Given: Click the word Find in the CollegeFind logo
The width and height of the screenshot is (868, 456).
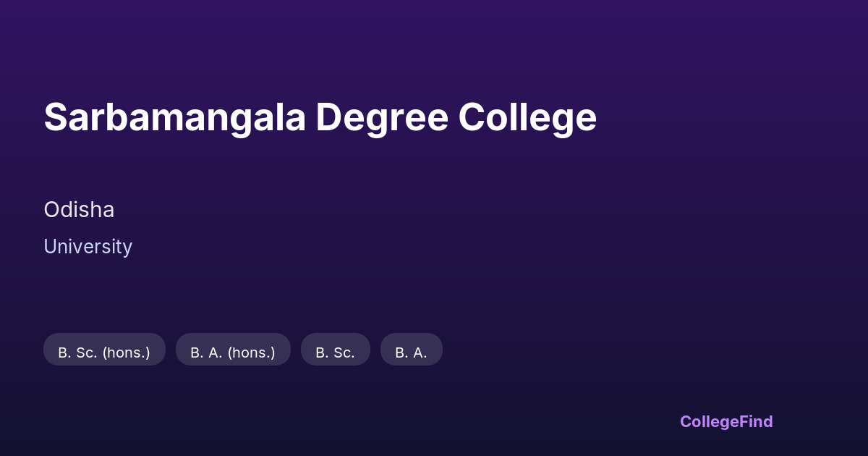Looking at the screenshot, I should (756, 421).
